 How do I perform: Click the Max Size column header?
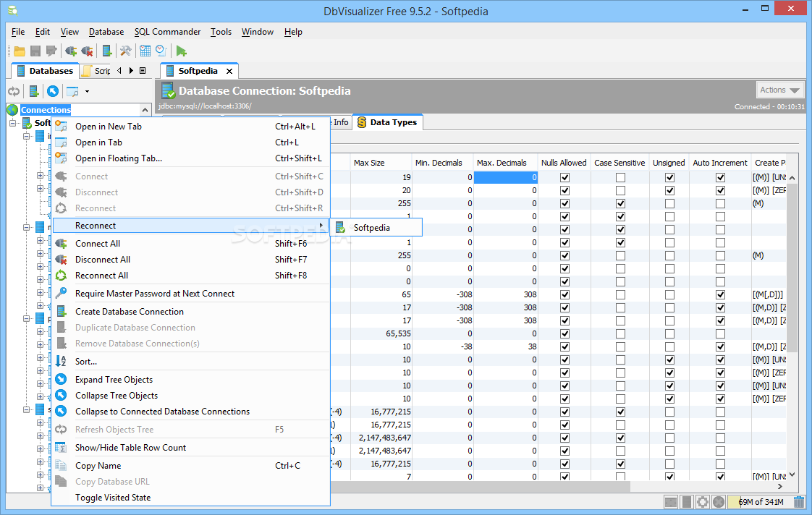[x=381, y=163]
